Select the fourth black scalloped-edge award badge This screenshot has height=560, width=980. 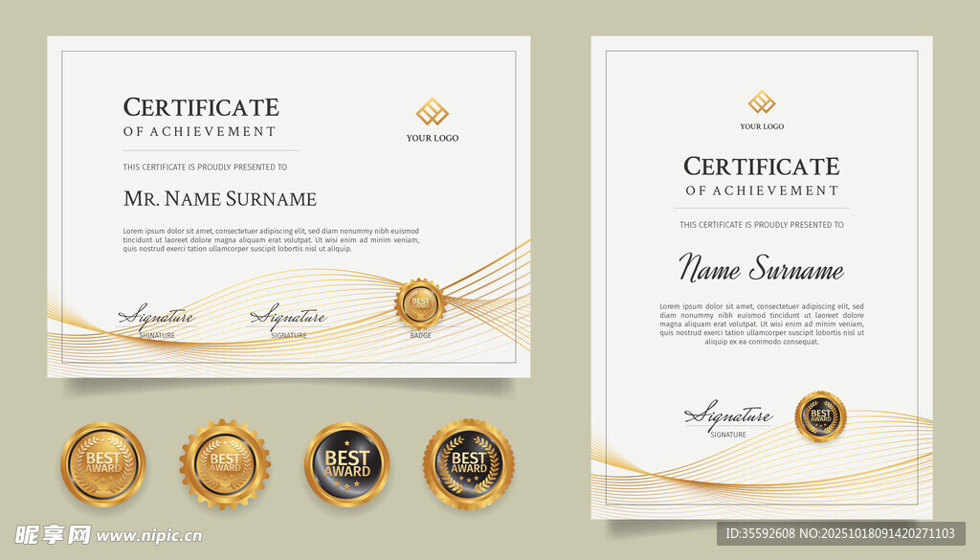pyautogui.click(x=469, y=464)
